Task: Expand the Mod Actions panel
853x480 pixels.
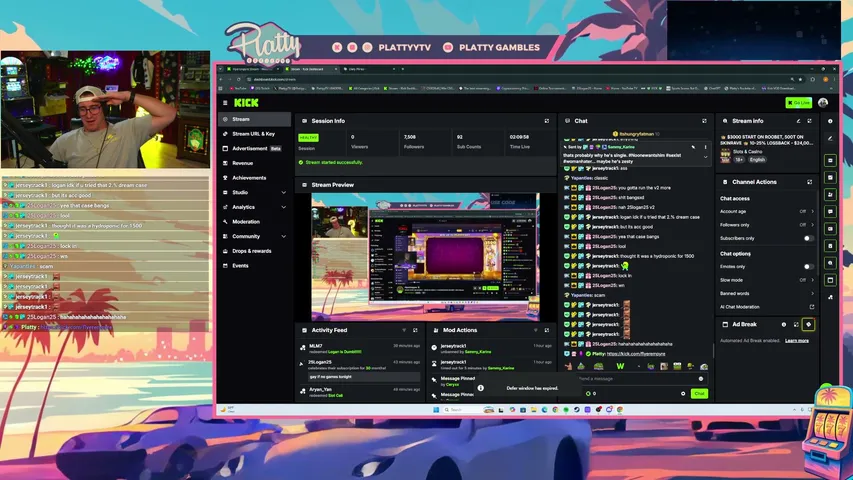Action: pyautogui.click(x=547, y=330)
